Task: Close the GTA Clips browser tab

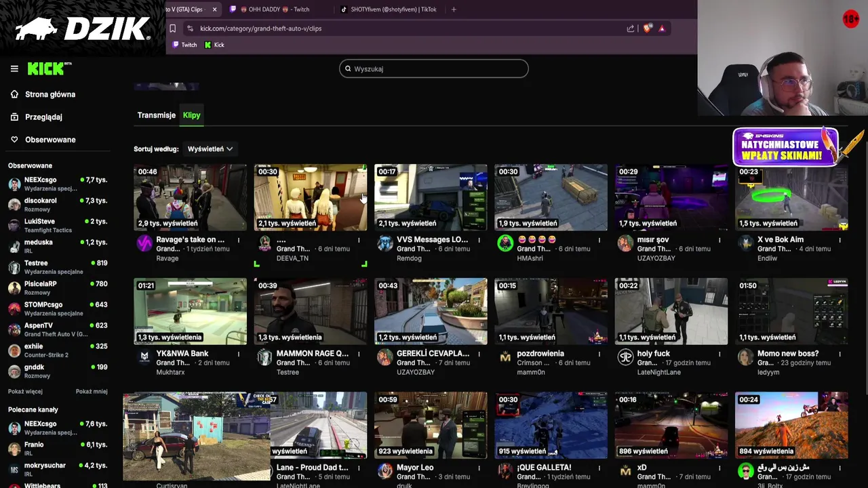Action: 214,9
